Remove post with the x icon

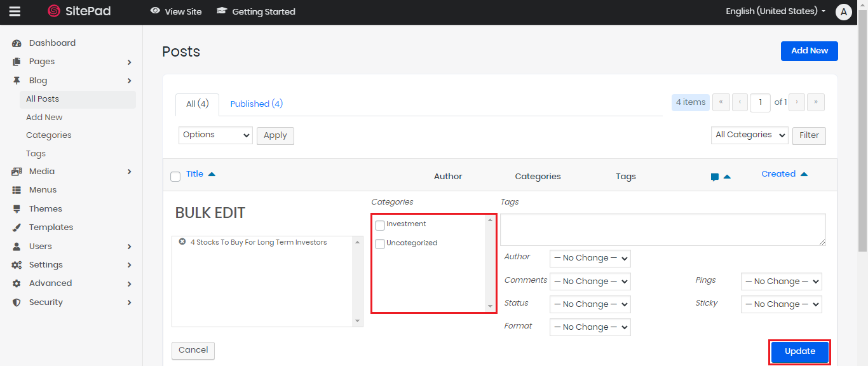182,242
